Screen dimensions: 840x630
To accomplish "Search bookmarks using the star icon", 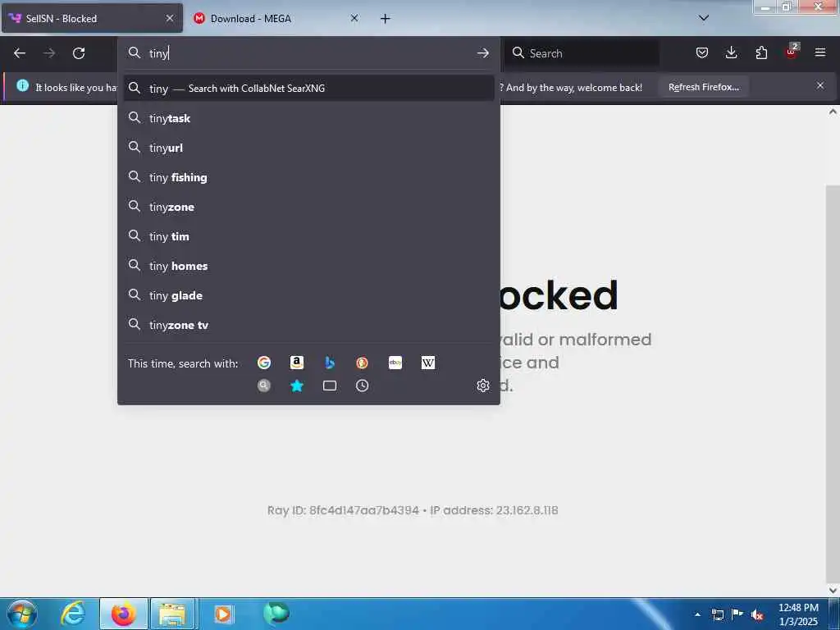I will pyautogui.click(x=297, y=386).
